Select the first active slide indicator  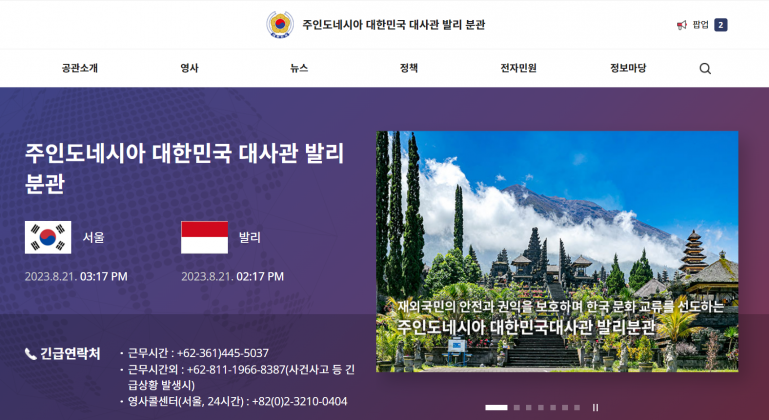(x=496, y=408)
